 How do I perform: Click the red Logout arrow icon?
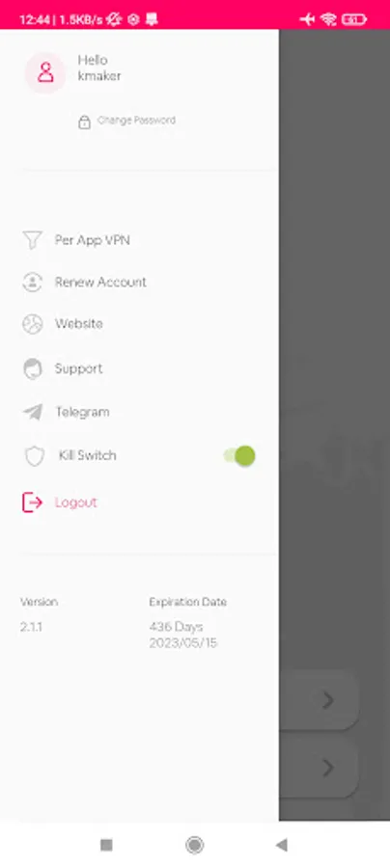[32, 502]
